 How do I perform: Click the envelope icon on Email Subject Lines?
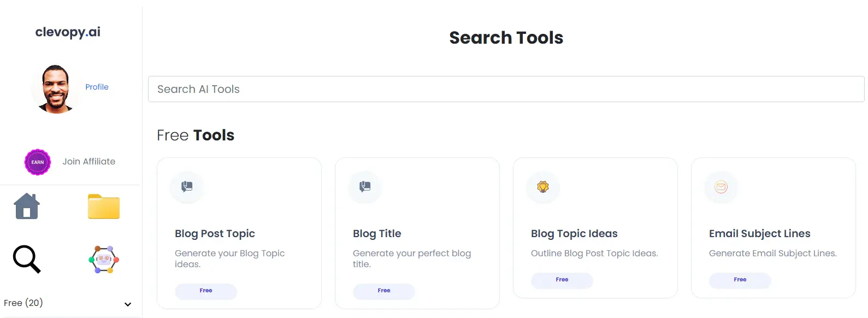pyautogui.click(x=721, y=187)
